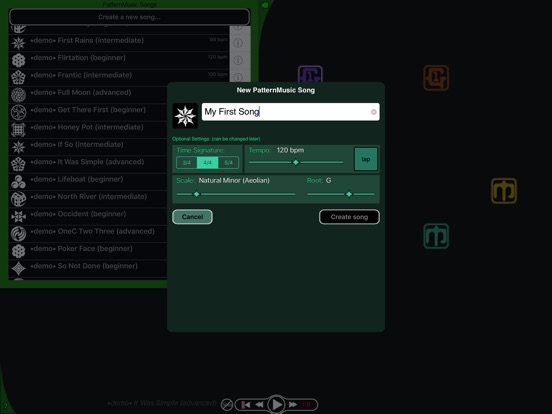The image size is (552, 414).
Task: Select the orange instrument icon
Action: tap(436, 77)
